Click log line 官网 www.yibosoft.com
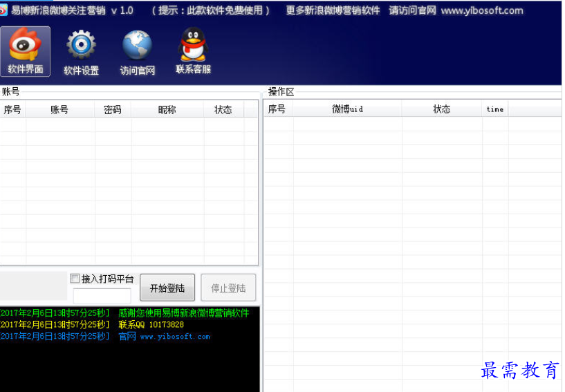The height and width of the screenshot is (392, 565). 165,336
